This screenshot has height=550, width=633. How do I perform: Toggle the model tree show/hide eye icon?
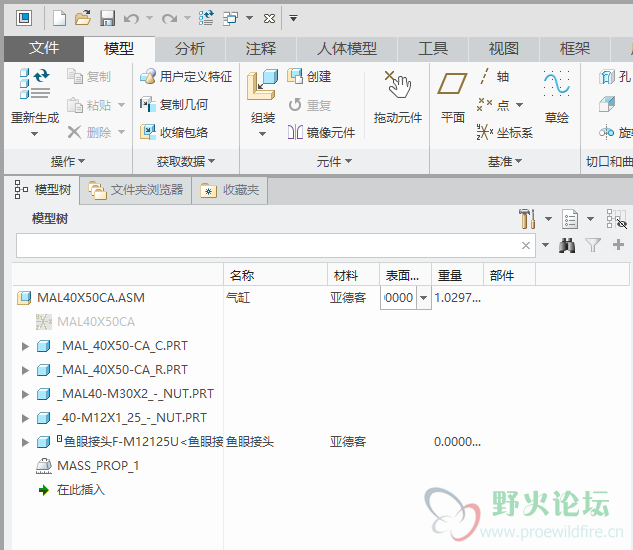[616, 219]
